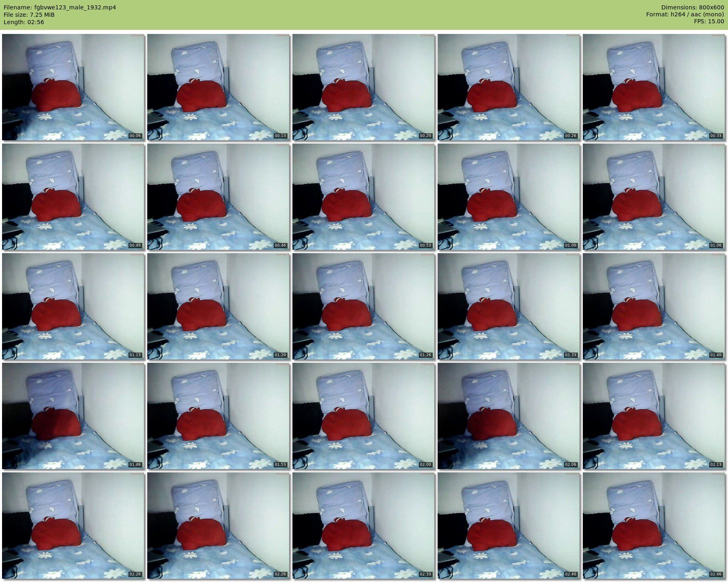Click the filename text fgbvwe123_male_1932.mp4
728x582 pixels.
click(x=75, y=7)
